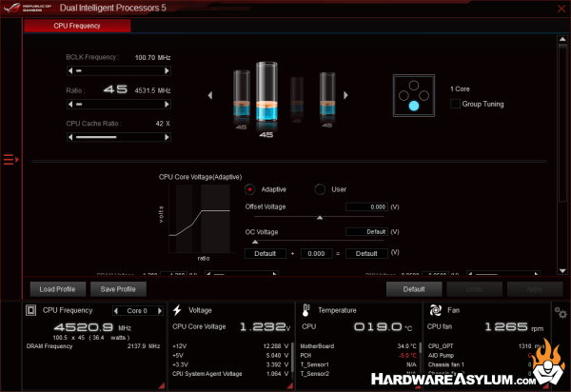Click the 0.000 offset box in the voltage sum
571x392 pixels.
click(x=316, y=253)
